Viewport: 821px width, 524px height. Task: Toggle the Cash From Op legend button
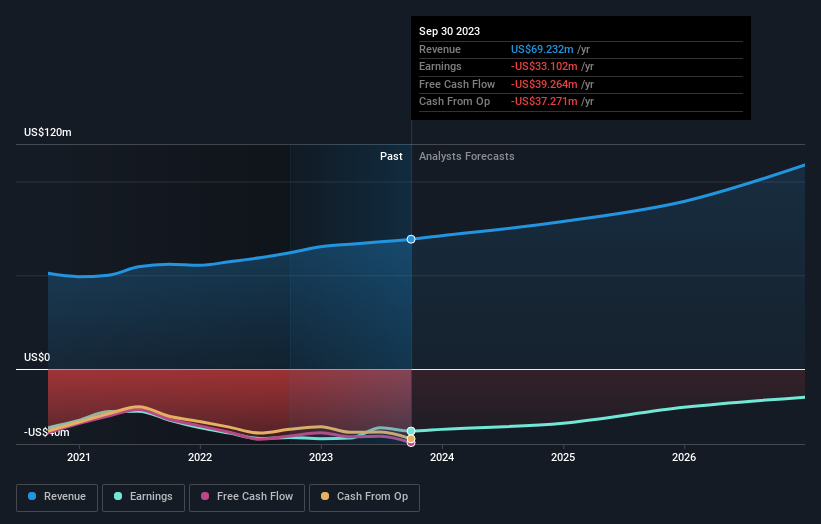[364, 497]
